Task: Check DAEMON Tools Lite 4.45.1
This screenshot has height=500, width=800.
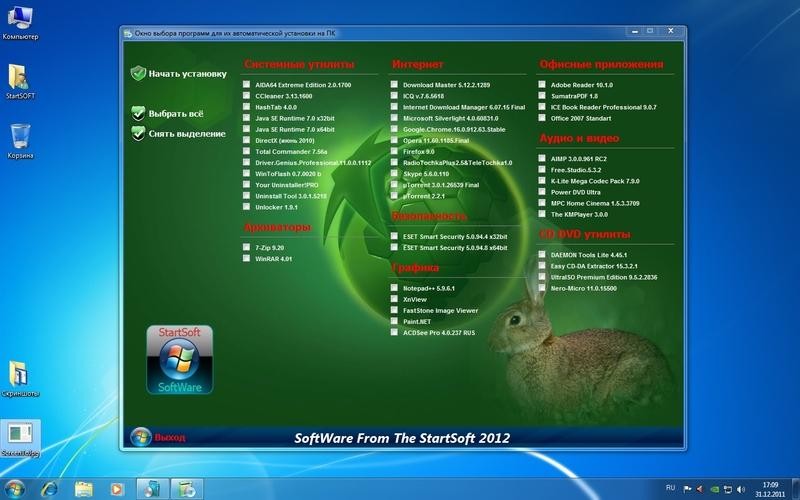Action: click(542, 254)
